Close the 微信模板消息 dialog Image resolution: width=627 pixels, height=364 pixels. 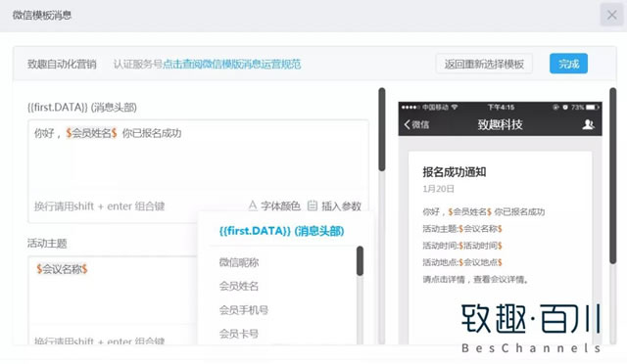tap(611, 16)
